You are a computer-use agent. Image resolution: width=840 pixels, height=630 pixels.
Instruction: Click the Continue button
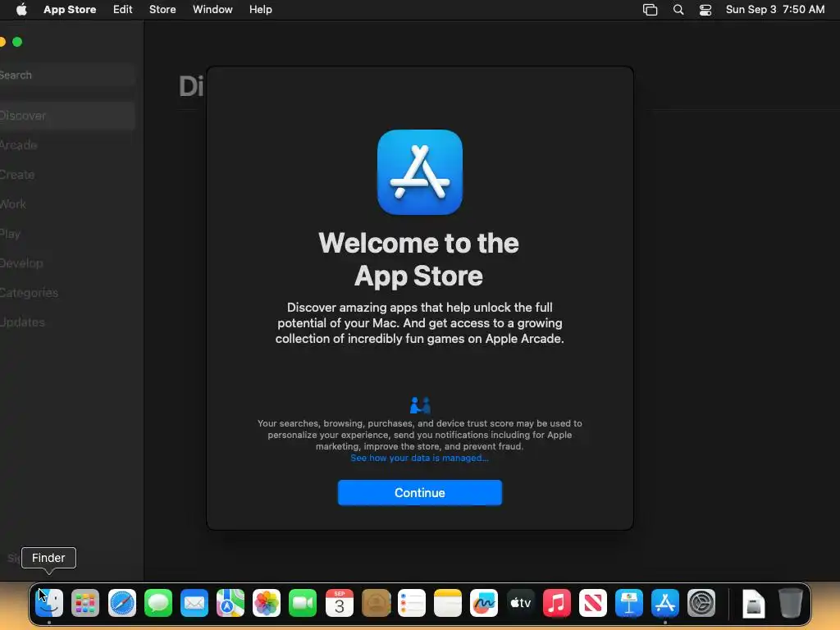click(x=419, y=492)
